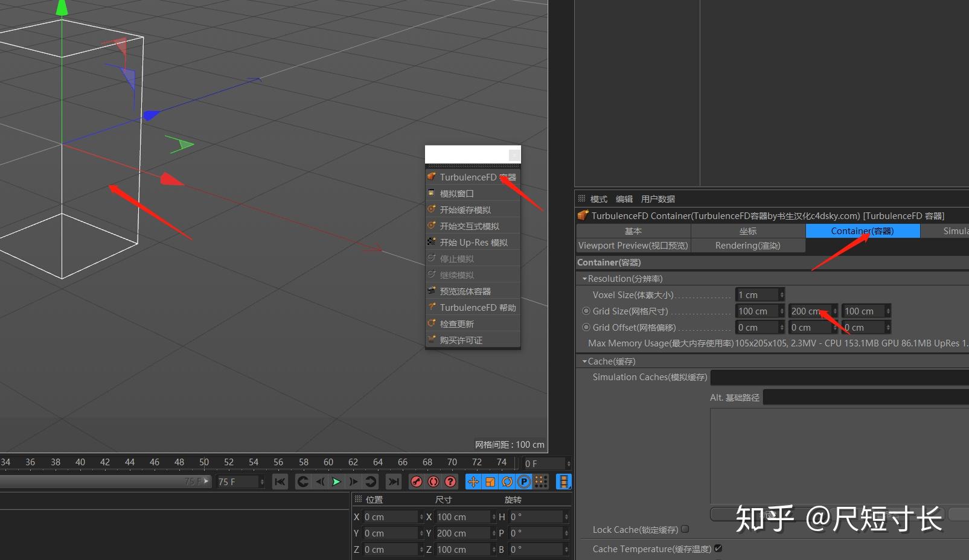
Task: Toggle Lock Cache(锁定缓存) checkbox
Action: point(685,529)
